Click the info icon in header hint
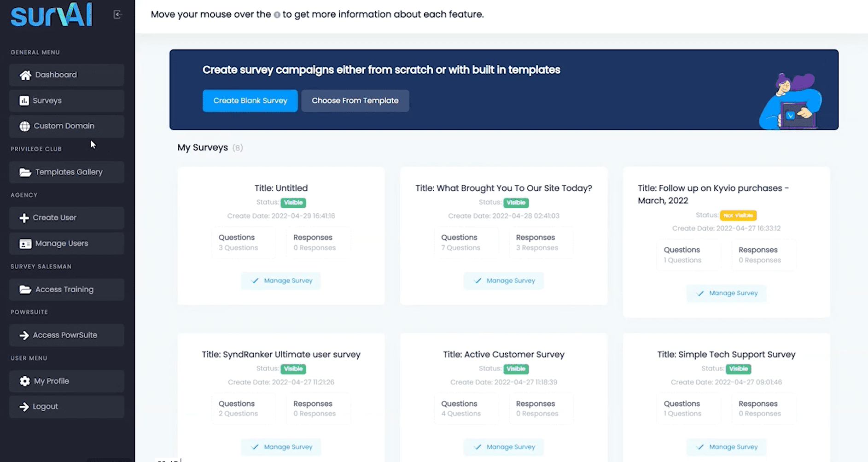The width and height of the screenshot is (868, 462). [x=277, y=15]
